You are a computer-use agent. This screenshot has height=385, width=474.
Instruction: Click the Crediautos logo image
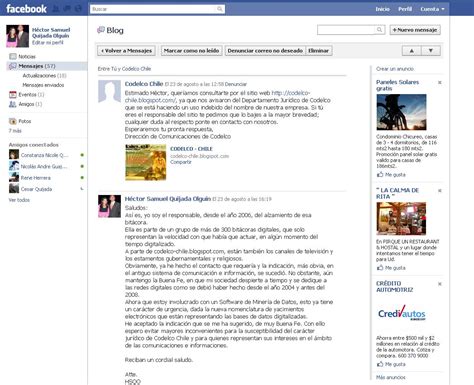click(x=402, y=313)
